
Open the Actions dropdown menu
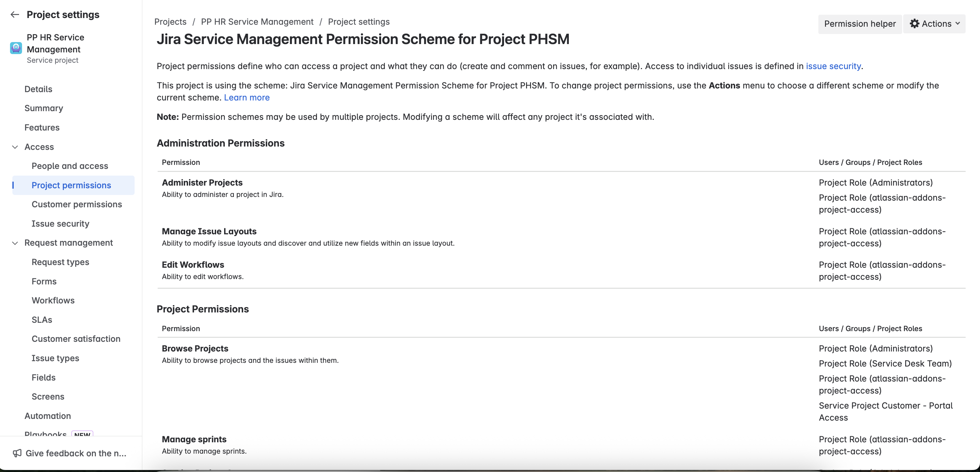(x=934, y=24)
